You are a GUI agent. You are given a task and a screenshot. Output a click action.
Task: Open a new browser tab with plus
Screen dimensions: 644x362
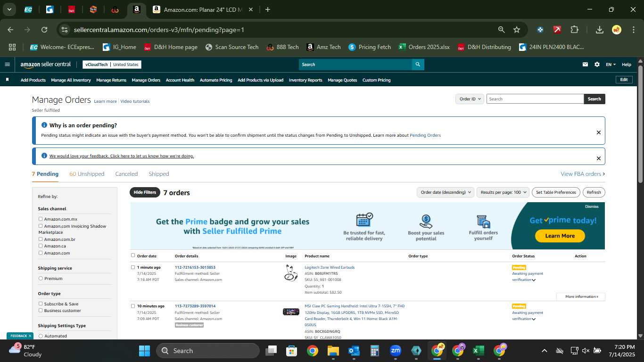click(x=268, y=9)
